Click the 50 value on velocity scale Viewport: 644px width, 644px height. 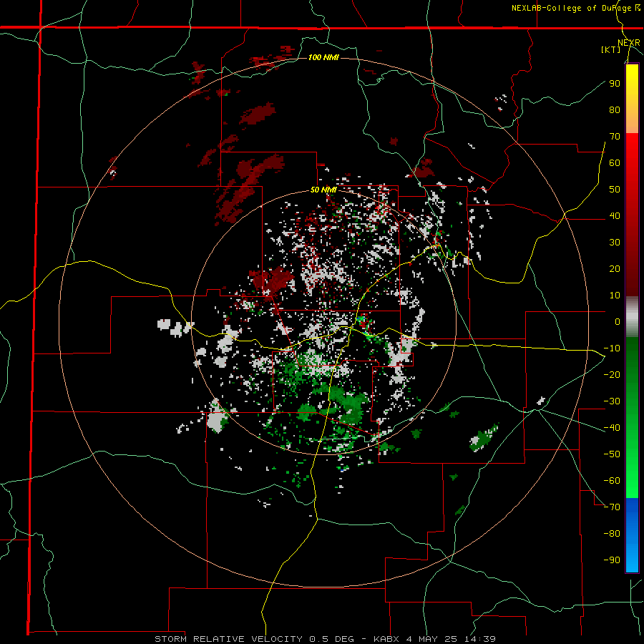[x=615, y=190]
